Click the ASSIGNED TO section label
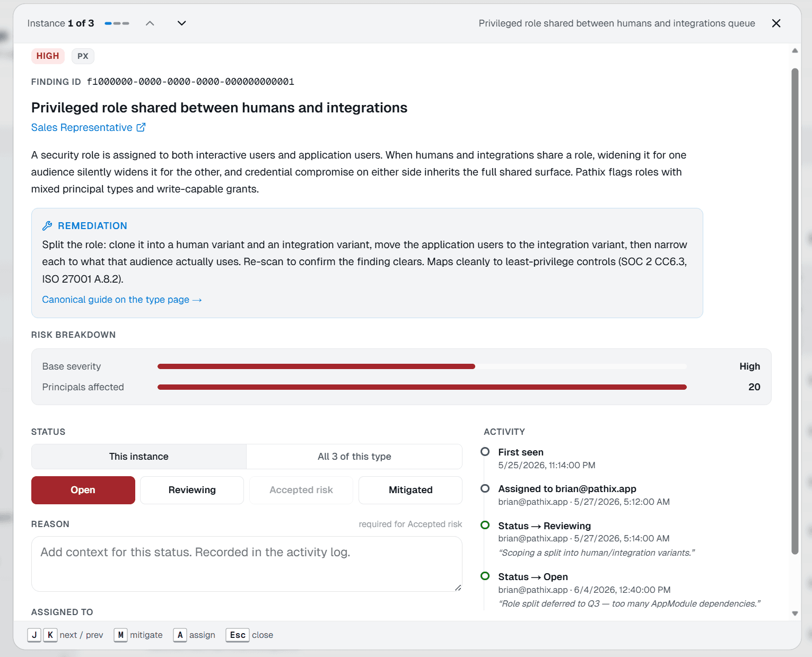The image size is (812, 657). 62,612
